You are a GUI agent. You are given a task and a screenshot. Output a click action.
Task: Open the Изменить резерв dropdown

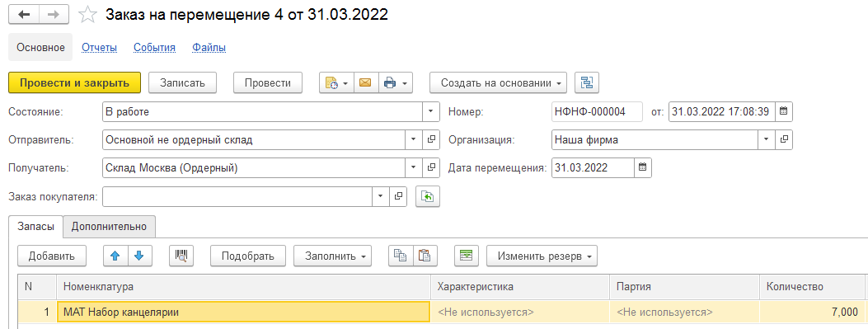[x=542, y=256]
